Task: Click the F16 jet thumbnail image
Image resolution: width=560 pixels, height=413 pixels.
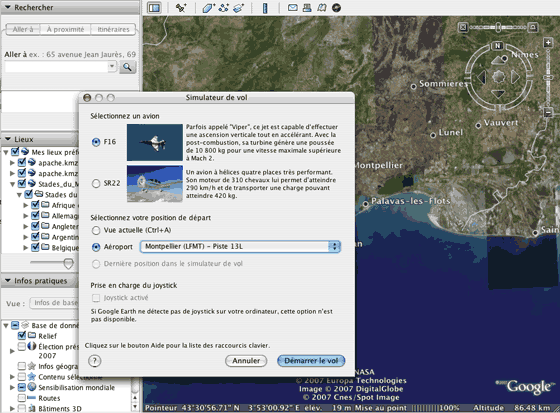Action: [x=155, y=143]
